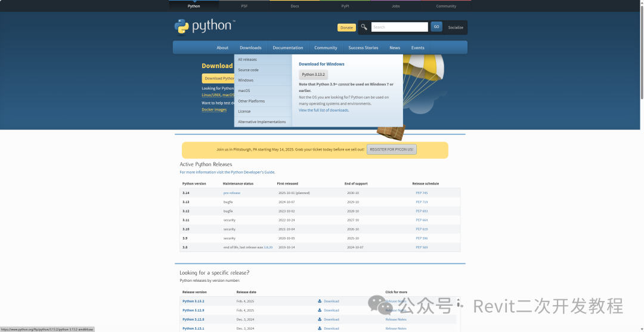Click the magnifying glass search icon
The image size is (644, 332).
(364, 27)
